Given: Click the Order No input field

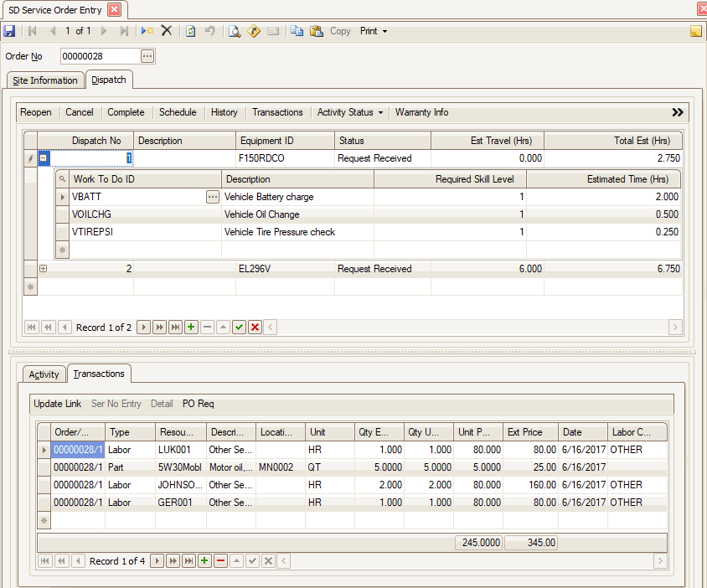Looking at the screenshot, I should point(99,56).
